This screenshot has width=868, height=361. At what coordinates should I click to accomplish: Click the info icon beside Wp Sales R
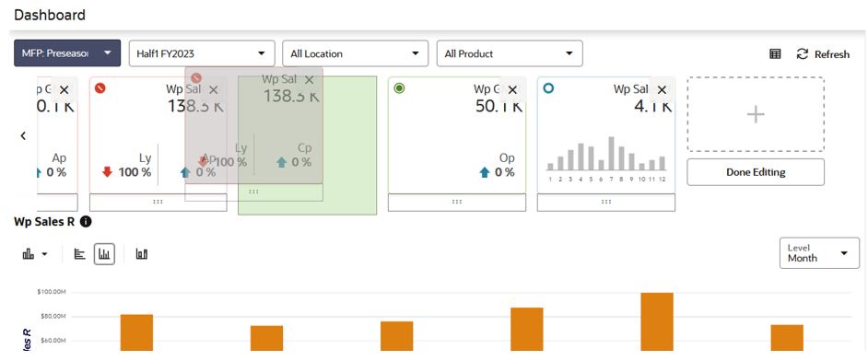tap(86, 222)
